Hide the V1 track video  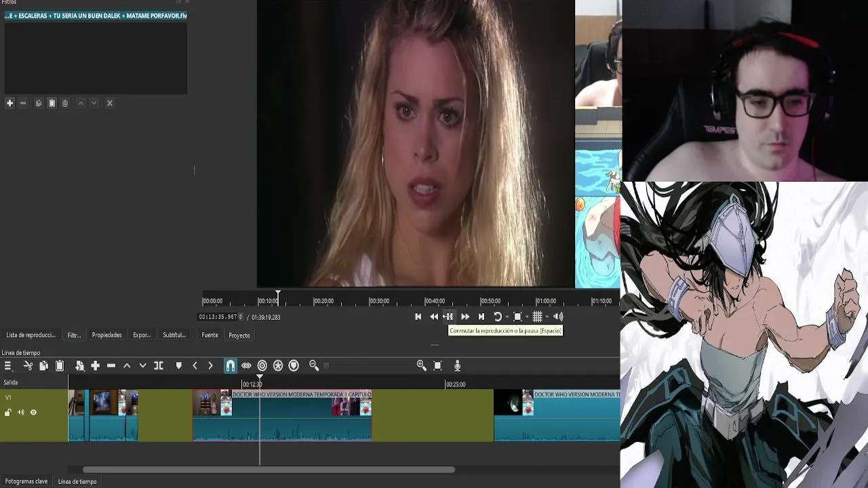33,413
